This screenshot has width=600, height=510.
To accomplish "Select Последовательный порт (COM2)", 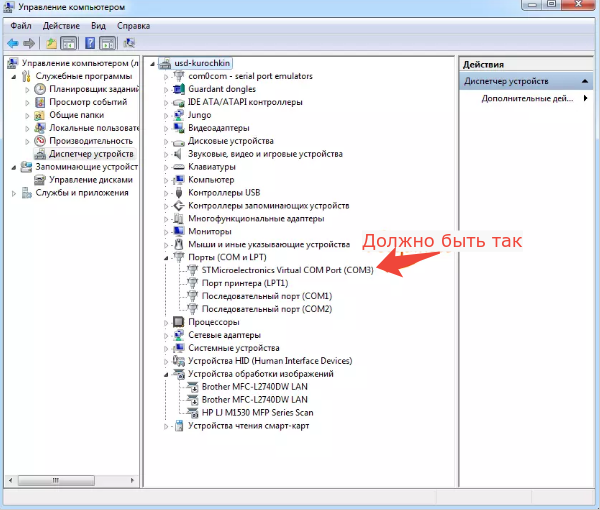I will tap(267, 309).
